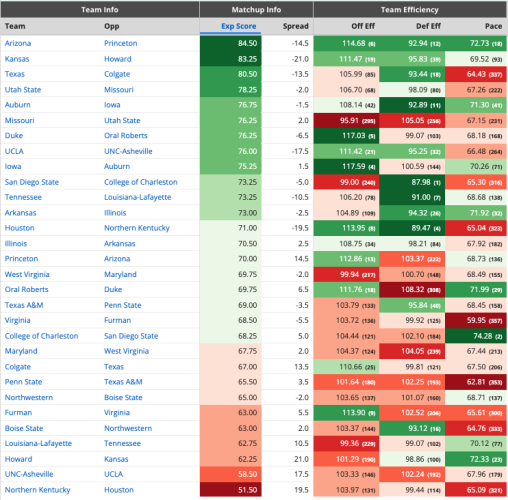Sort table by Exp Score column header
508x500 pixels.
238,26
